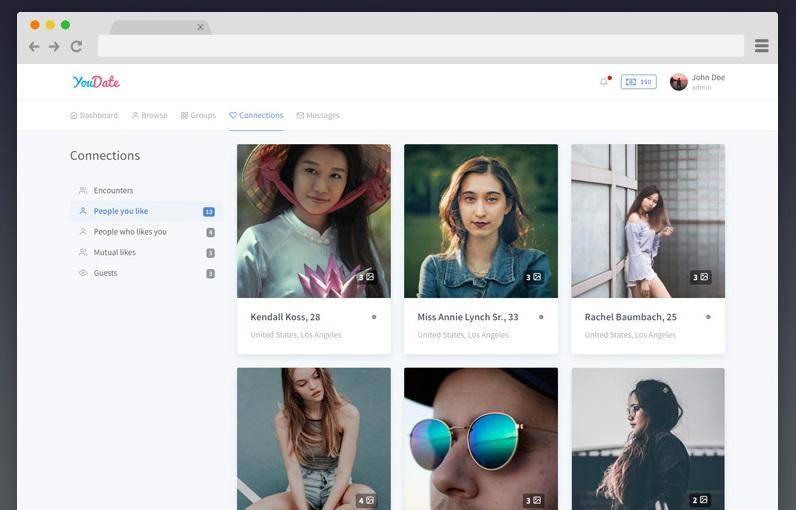Click the browser forward arrow
The height and width of the screenshot is (510, 796).
click(54, 47)
